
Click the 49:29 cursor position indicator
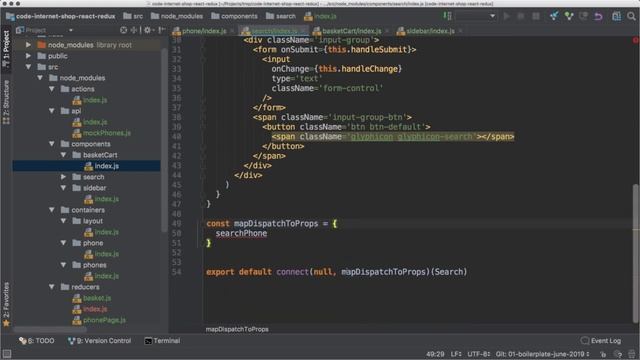click(x=435, y=354)
